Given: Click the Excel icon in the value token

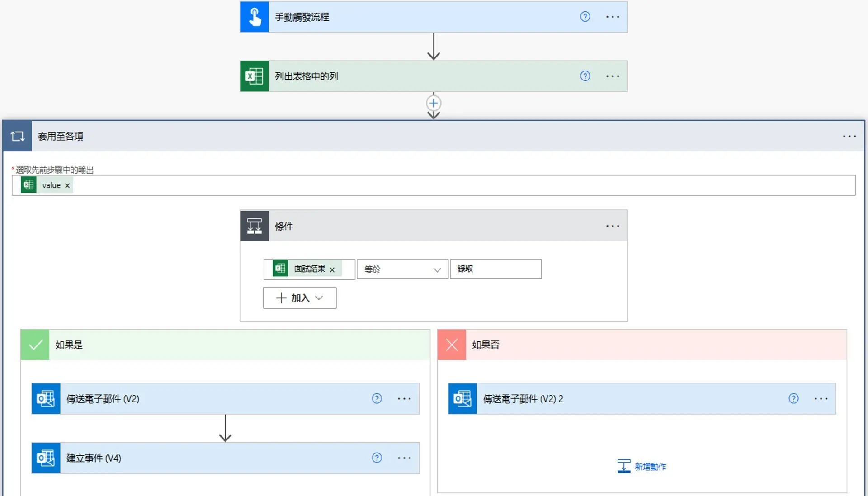Looking at the screenshot, I should [x=28, y=185].
